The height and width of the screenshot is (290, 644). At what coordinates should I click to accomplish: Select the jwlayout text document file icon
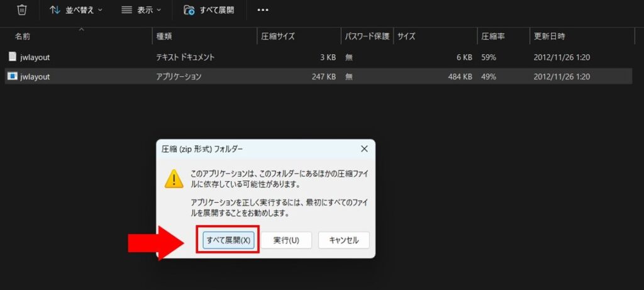(13, 57)
